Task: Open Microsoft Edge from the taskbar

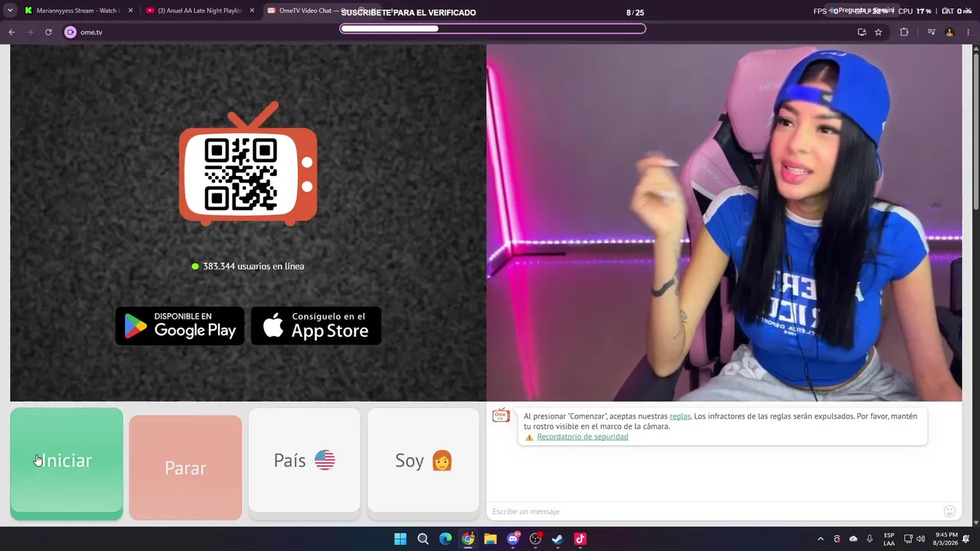Action: (446, 539)
